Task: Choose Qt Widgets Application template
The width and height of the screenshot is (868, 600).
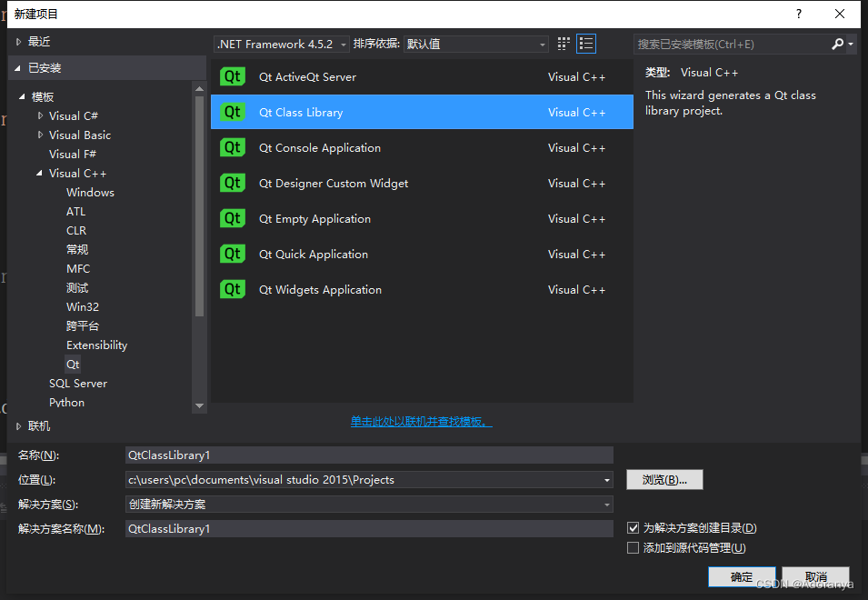Action: (422, 289)
